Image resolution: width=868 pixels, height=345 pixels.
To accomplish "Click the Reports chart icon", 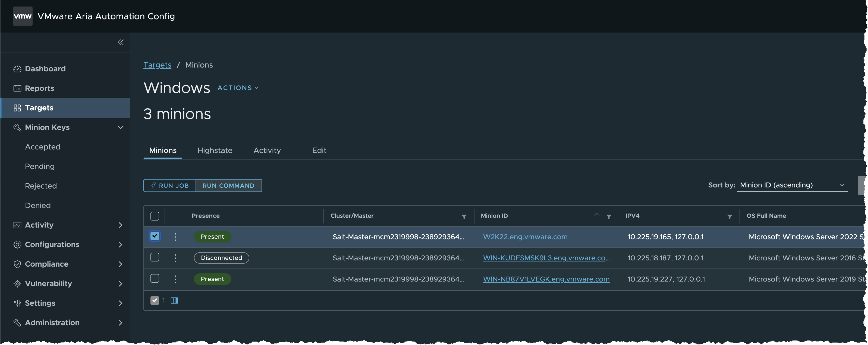I will click(x=17, y=88).
